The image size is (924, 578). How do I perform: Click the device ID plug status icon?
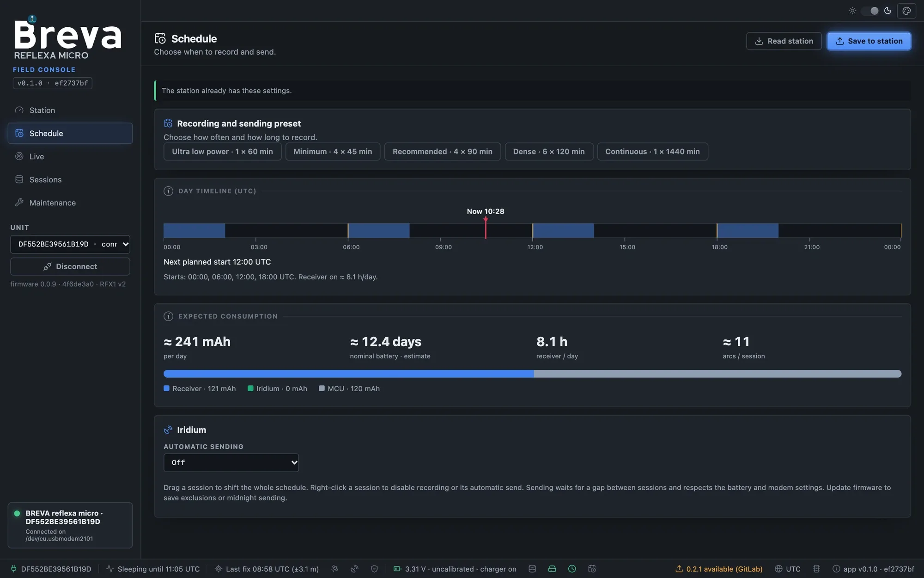coord(14,569)
